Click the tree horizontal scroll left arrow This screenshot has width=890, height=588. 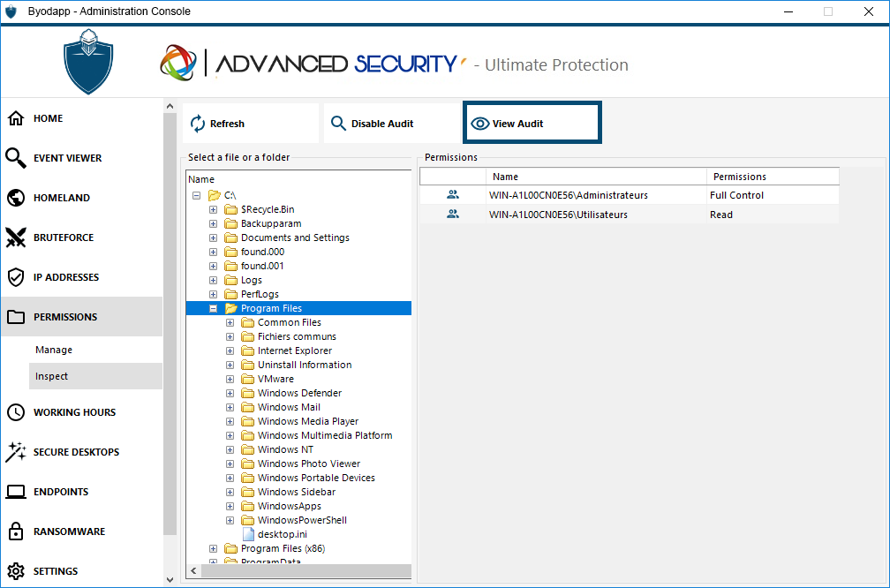(x=193, y=570)
